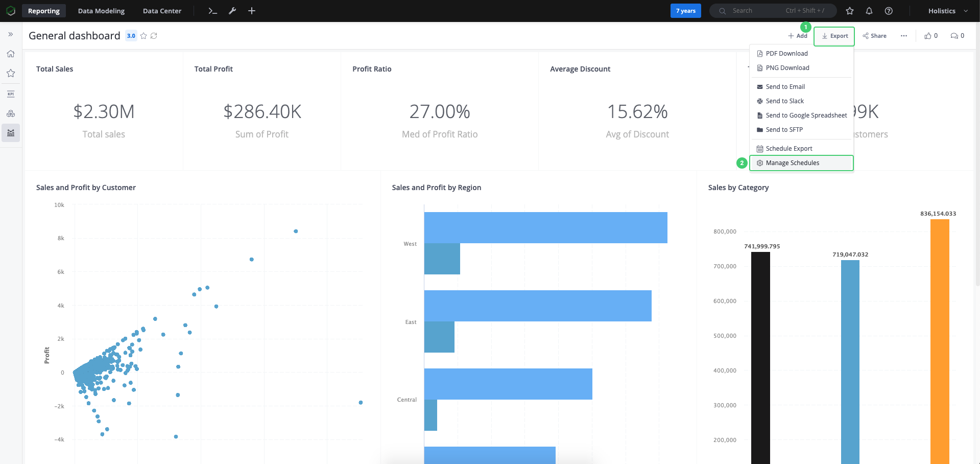Open the terminal console icon

coord(213,11)
